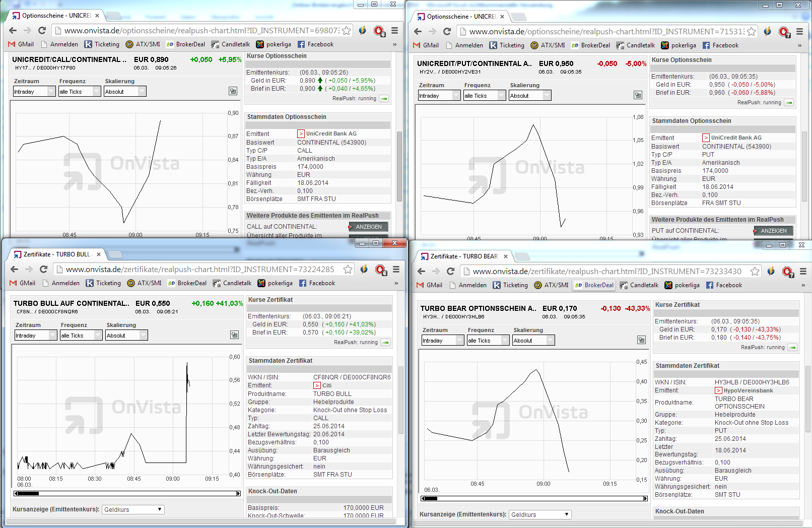Go back in the TURBO BEAR window

coord(422,272)
